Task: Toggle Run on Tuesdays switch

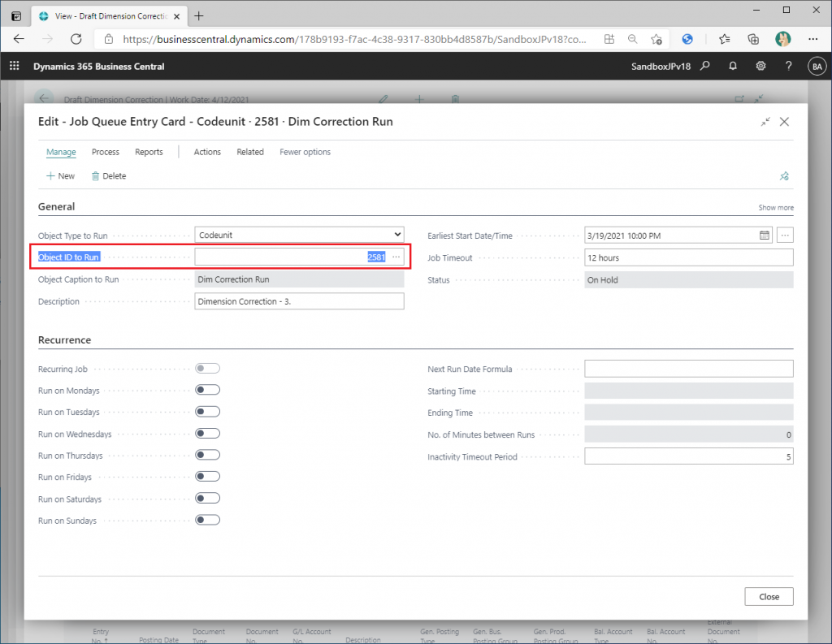Action: [207, 412]
